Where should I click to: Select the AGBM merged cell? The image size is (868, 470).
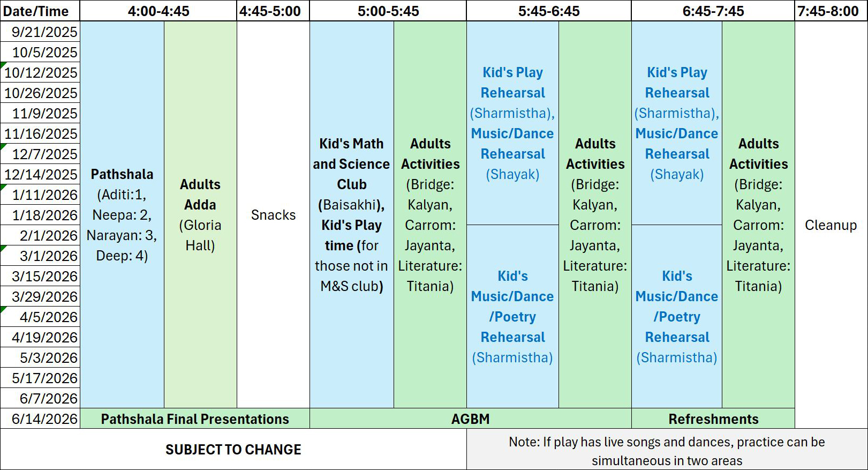point(471,419)
